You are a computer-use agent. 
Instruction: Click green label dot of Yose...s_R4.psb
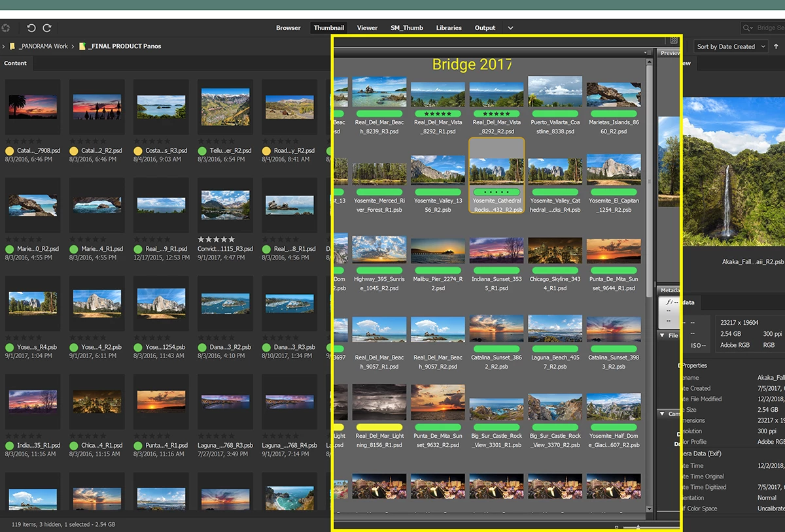point(10,347)
